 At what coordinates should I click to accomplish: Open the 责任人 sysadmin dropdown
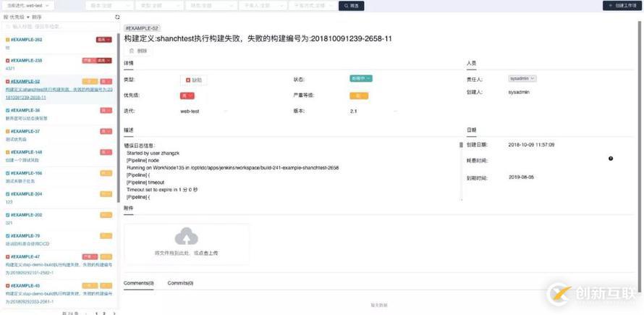522,78
